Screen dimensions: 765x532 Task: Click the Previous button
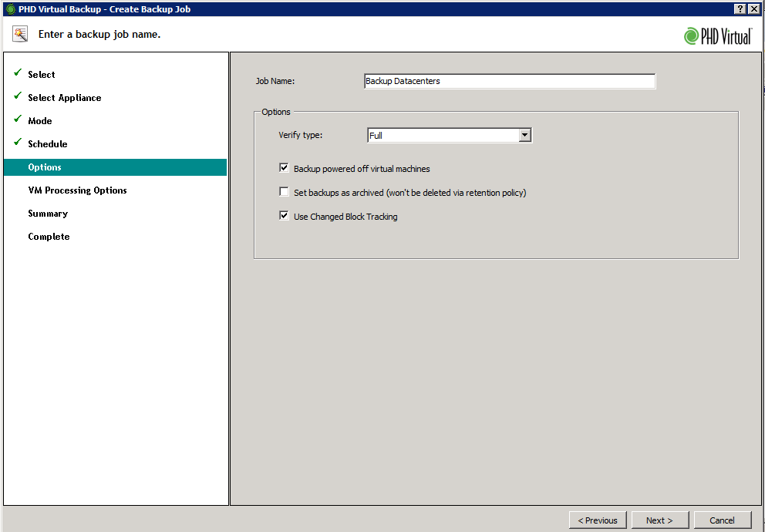pyautogui.click(x=598, y=520)
